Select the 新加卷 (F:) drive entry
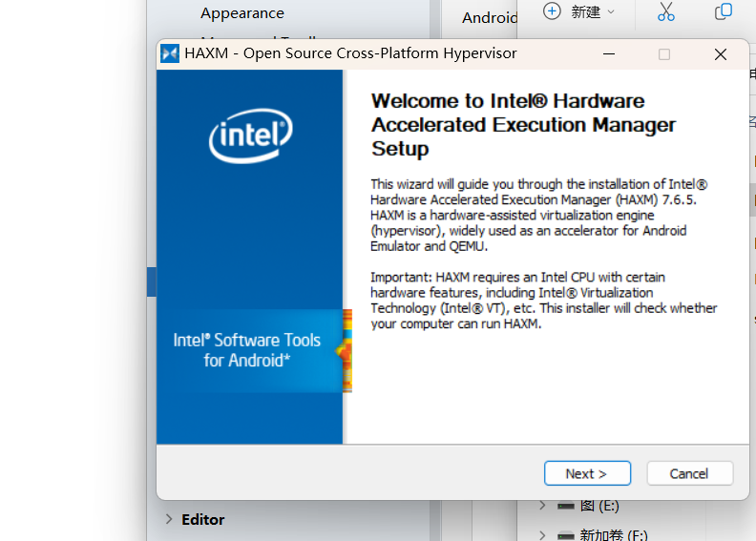Screen dimensions: 756x541 614,534
